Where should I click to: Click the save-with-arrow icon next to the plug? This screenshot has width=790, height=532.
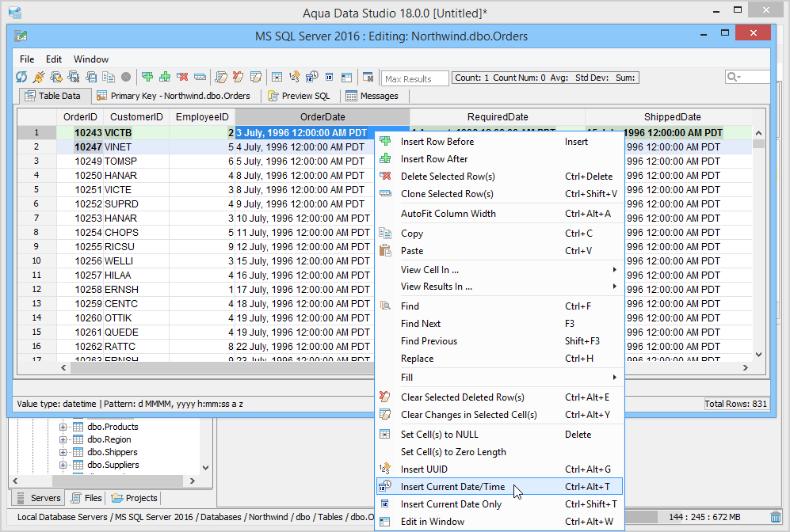click(x=56, y=77)
